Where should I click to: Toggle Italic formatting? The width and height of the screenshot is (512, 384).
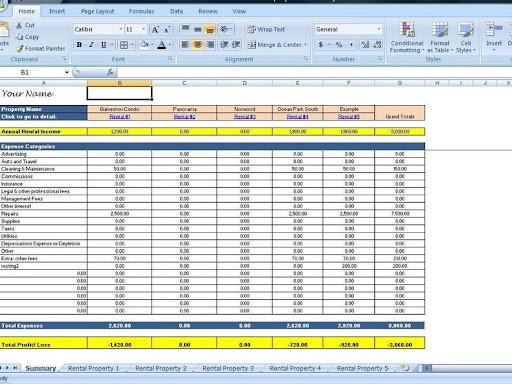91,45
